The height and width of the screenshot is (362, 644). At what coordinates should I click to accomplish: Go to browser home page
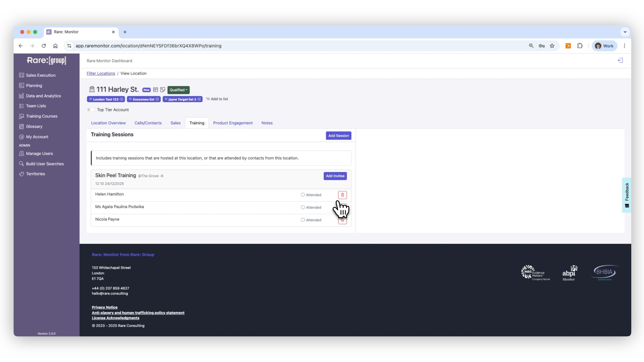point(55,46)
